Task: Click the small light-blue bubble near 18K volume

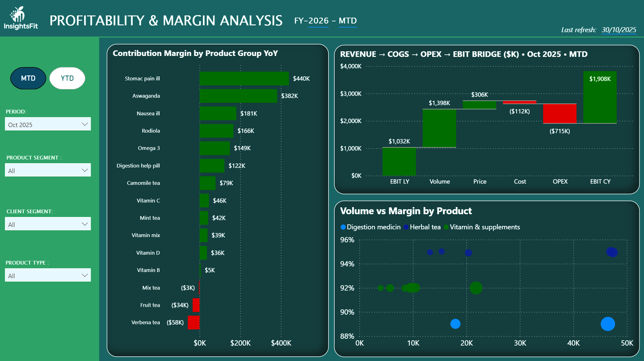Action: 455,324
